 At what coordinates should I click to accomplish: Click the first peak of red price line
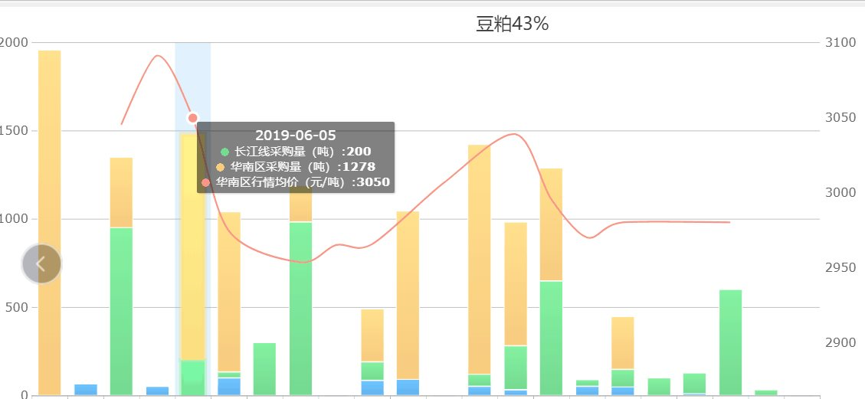tap(159, 56)
